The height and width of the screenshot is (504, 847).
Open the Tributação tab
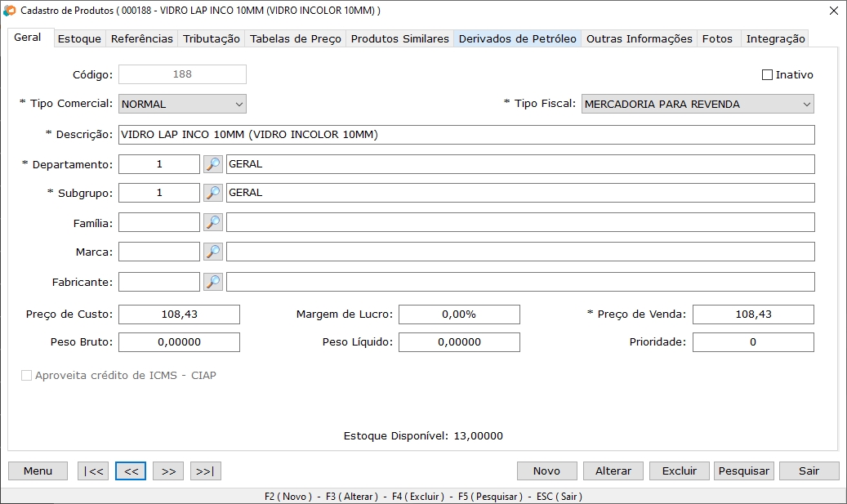coord(212,39)
